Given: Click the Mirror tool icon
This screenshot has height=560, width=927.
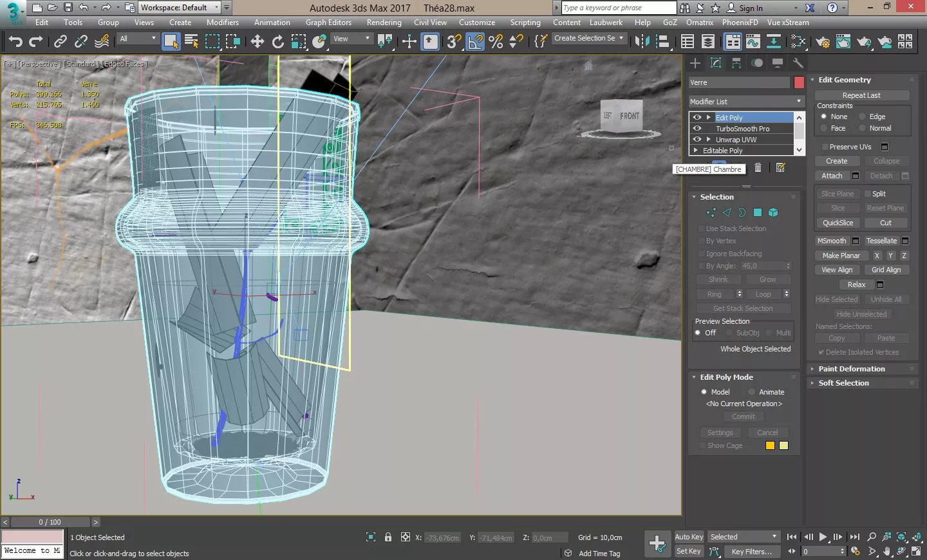Looking at the screenshot, I should [642, 42].
